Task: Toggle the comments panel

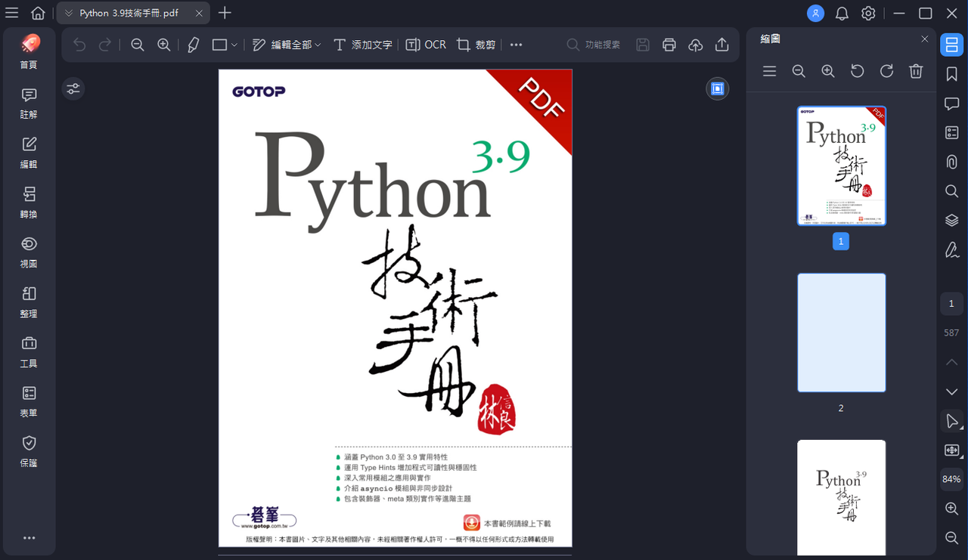Action: tap(951, 104)
